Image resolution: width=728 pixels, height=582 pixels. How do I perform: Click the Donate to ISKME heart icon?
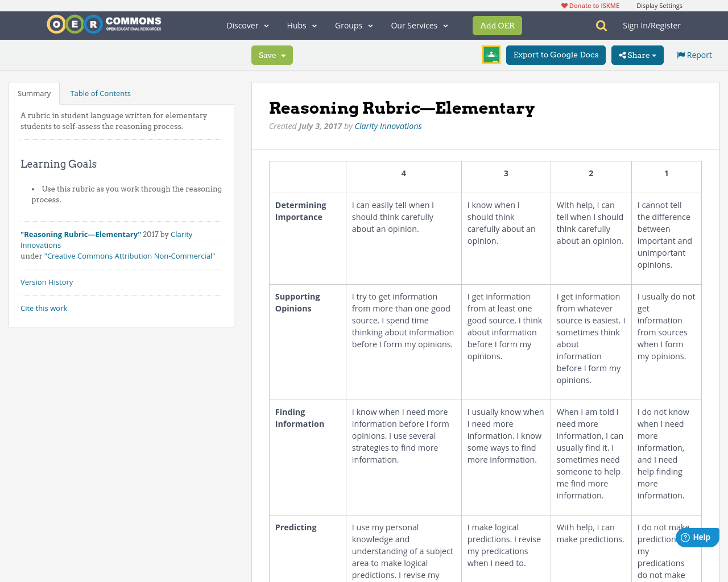[564, 6]
